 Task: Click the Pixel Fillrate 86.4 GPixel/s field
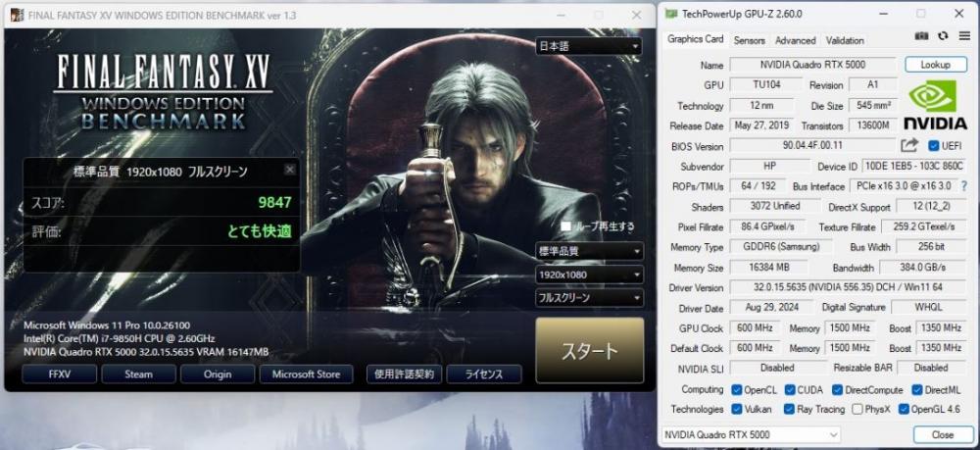pos(767,226)
